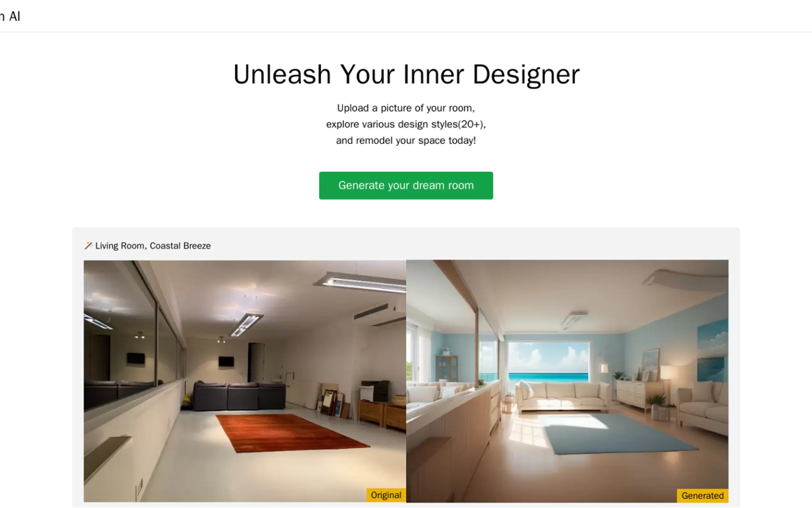Click the Upload a picture of your room text
812x508 pixels.
point(406,108)
